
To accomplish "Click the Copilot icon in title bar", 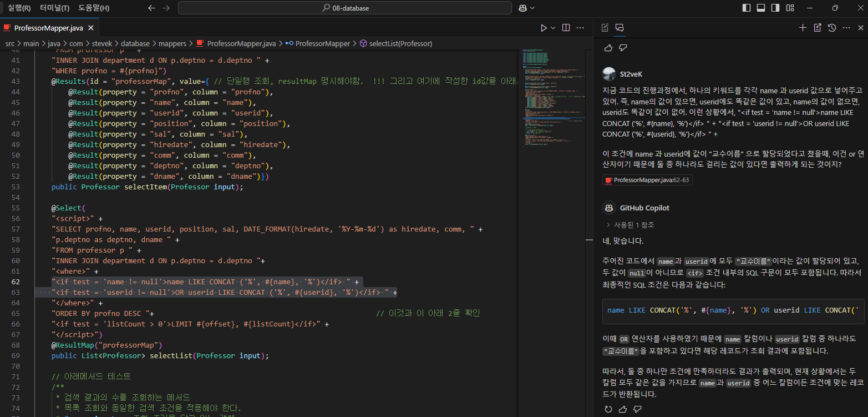I will click(522, 8).
